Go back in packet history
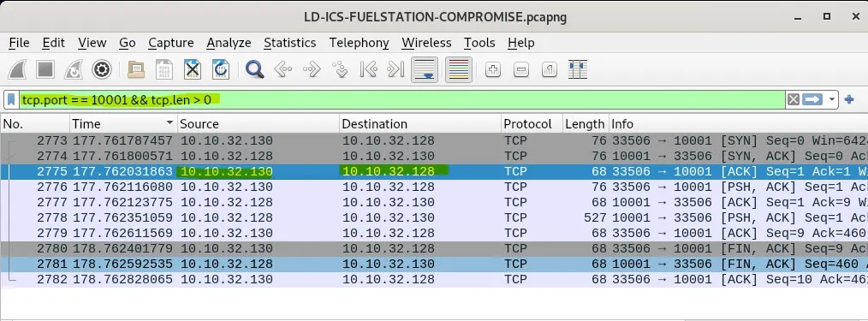 [x=282, y=69]
